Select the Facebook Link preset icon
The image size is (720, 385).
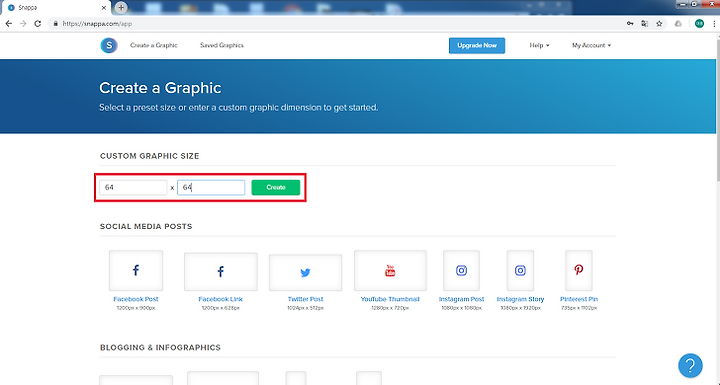(220, 272)
